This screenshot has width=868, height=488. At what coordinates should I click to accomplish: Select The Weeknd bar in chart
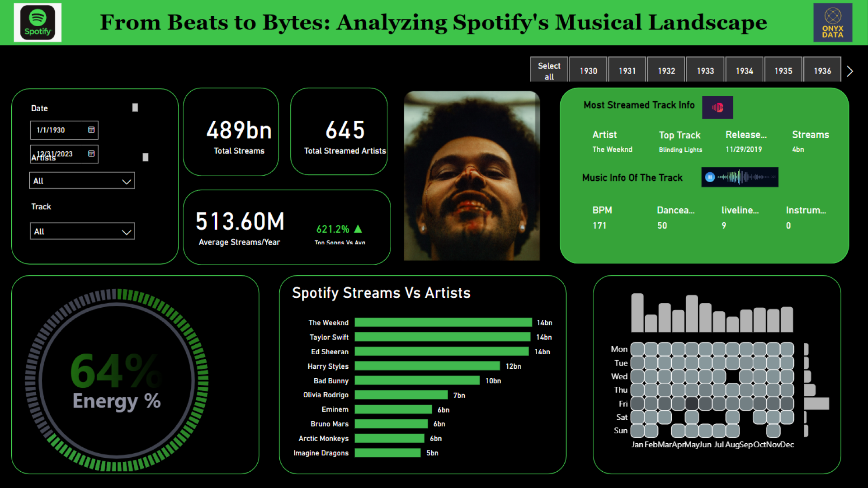tap(443, 322)
